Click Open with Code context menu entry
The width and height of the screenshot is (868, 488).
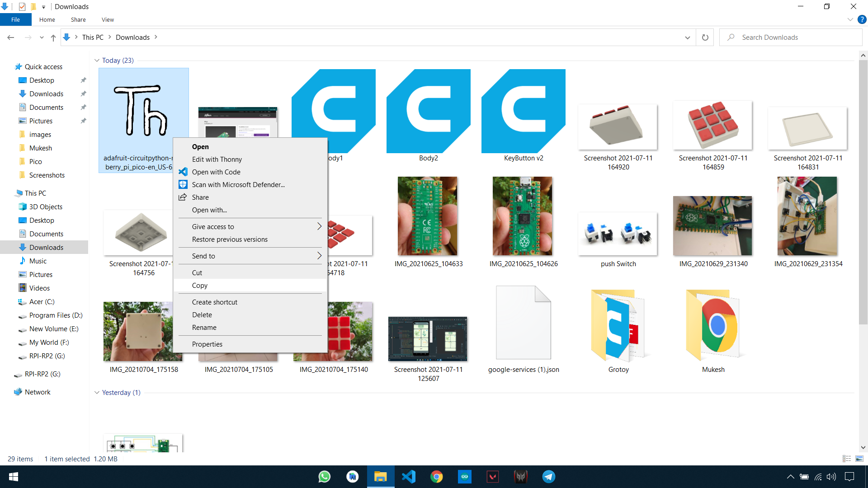[216, 172]
